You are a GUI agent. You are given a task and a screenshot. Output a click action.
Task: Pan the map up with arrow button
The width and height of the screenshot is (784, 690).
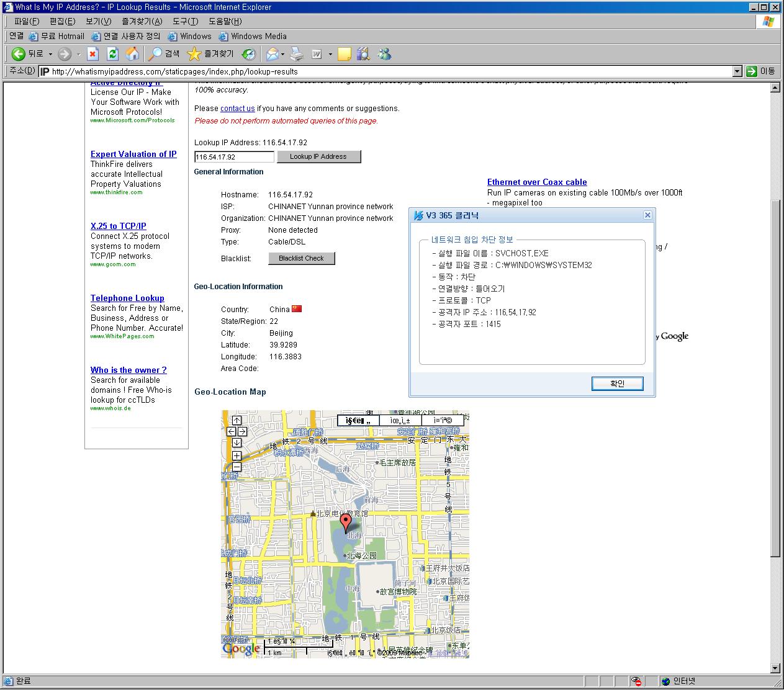pyautogui.click(x=237, y=420)
